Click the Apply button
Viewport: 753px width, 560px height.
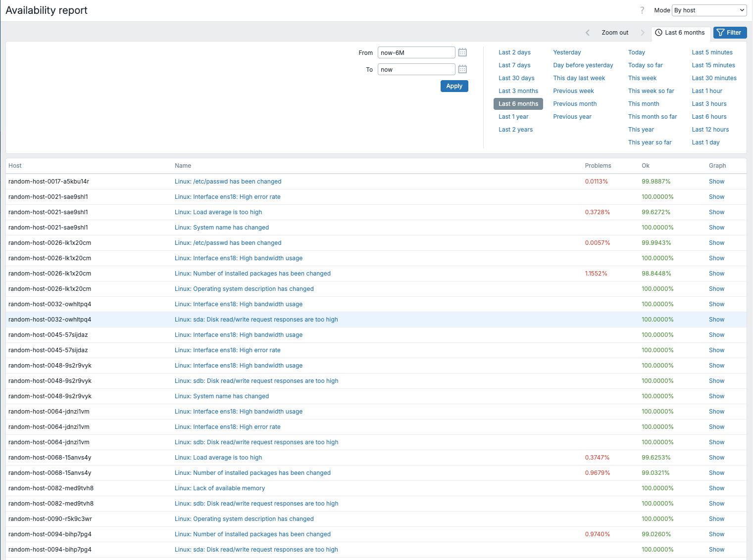[454, 86]
